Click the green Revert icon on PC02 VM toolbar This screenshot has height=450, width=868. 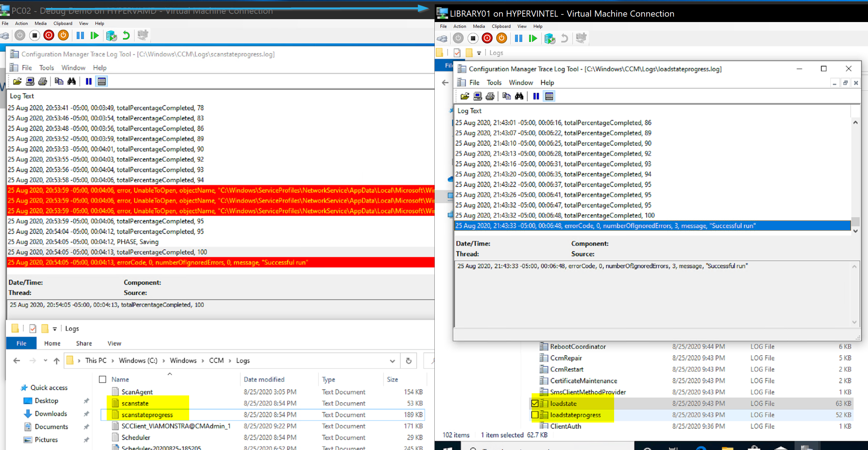126,35
